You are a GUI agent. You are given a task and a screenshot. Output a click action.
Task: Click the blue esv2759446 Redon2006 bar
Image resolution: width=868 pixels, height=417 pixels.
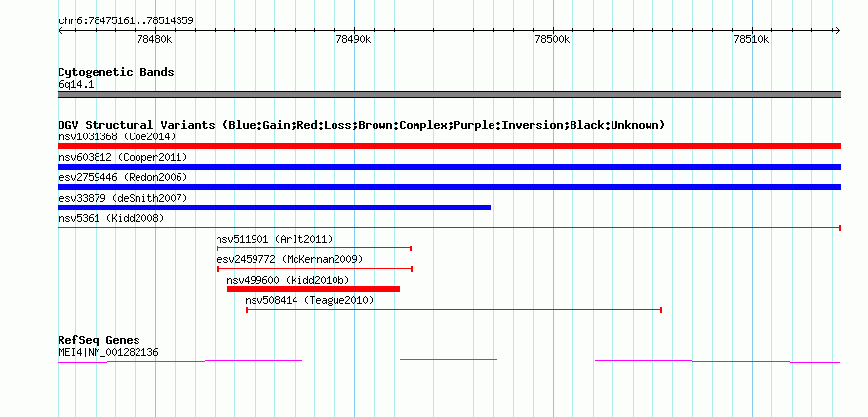pyautogui.click(x=449, y=187)
